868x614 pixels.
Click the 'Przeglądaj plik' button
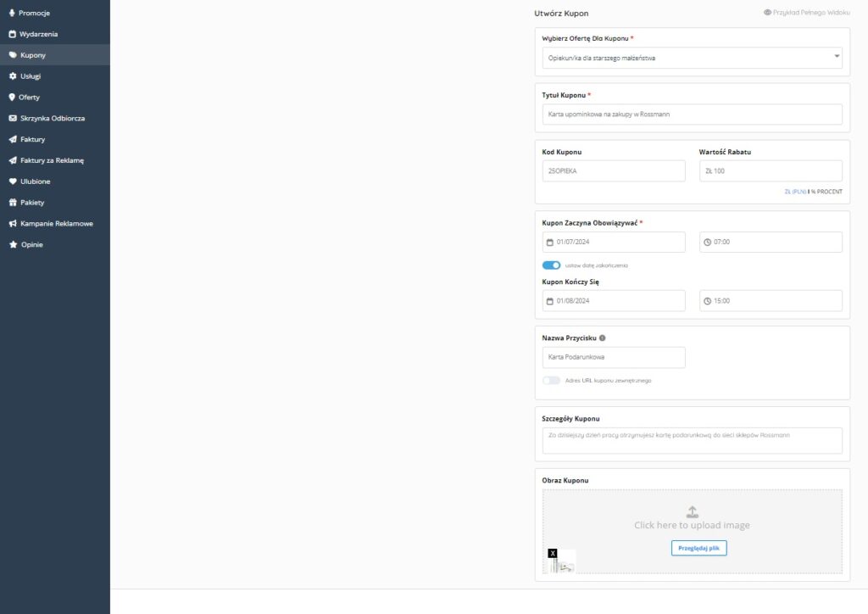click(698, 548)
